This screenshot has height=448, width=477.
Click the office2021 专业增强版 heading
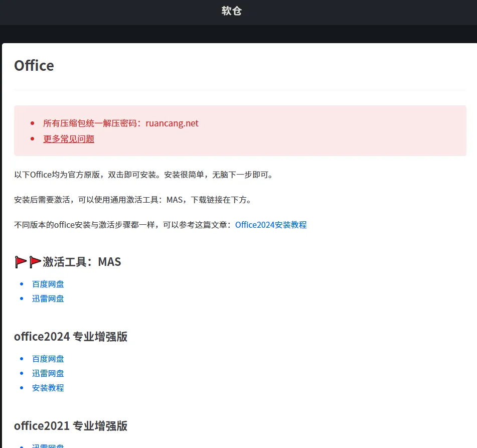tap(71, 426)
